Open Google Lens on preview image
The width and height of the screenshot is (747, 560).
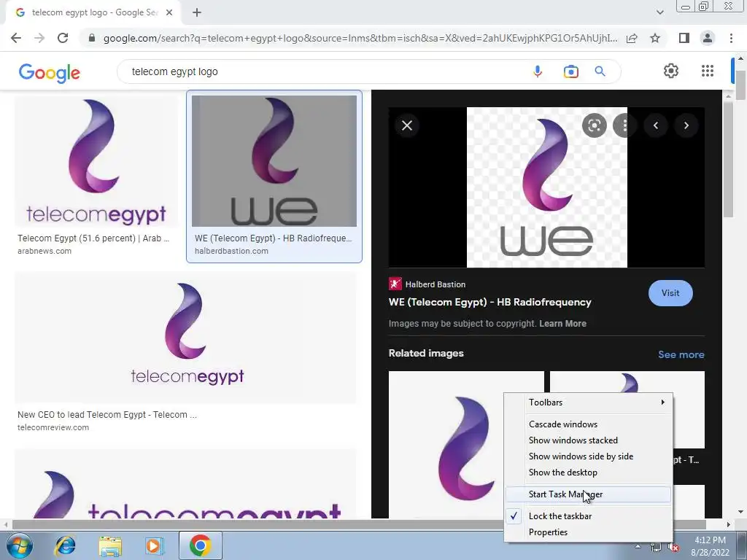594,125
